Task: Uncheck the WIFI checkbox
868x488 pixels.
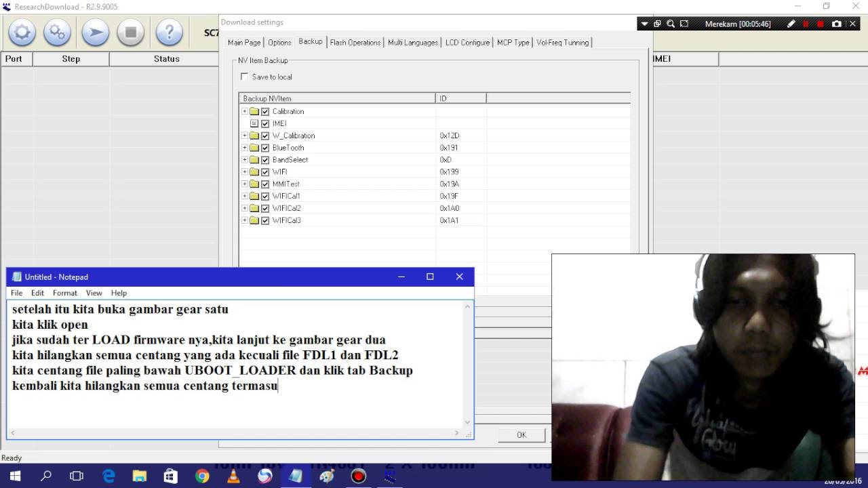Action: 265,172
